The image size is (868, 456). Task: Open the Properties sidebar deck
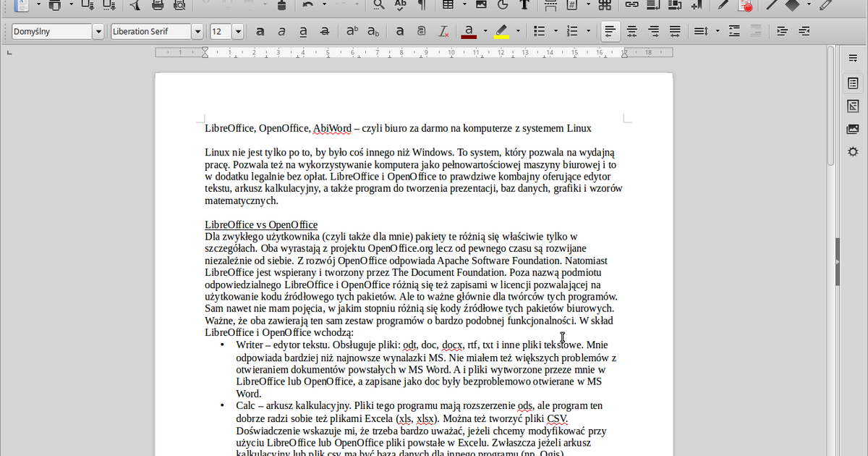coord(854,83)
